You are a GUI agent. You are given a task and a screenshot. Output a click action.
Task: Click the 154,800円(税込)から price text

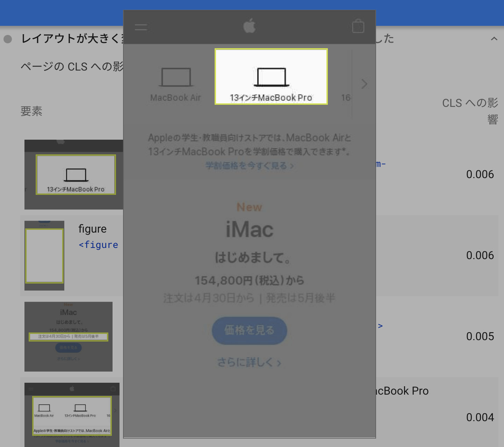click(250, 280)
